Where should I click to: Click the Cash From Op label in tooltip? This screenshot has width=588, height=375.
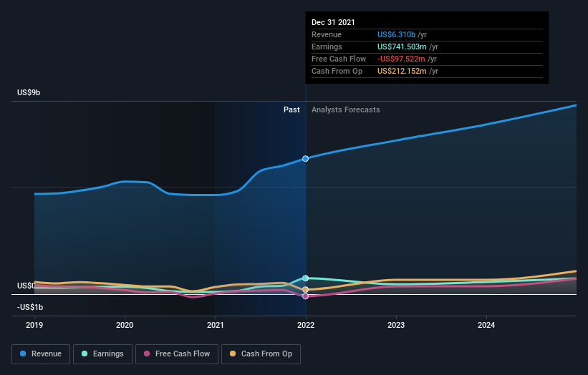(337, 71)
